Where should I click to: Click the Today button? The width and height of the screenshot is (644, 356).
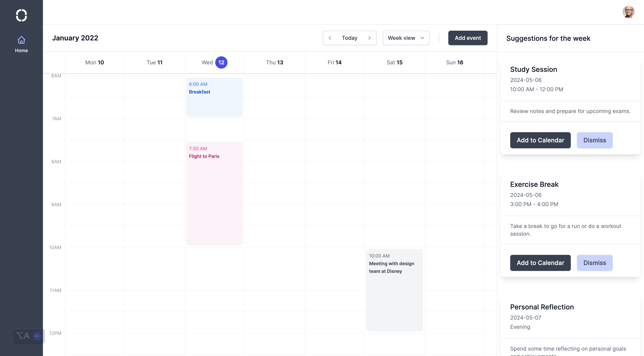(x=349, y=38)
